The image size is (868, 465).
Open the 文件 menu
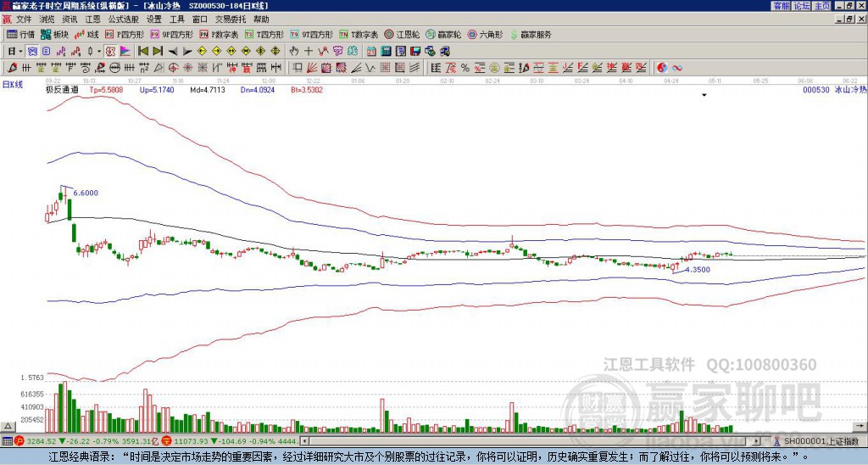coord(24,20)
